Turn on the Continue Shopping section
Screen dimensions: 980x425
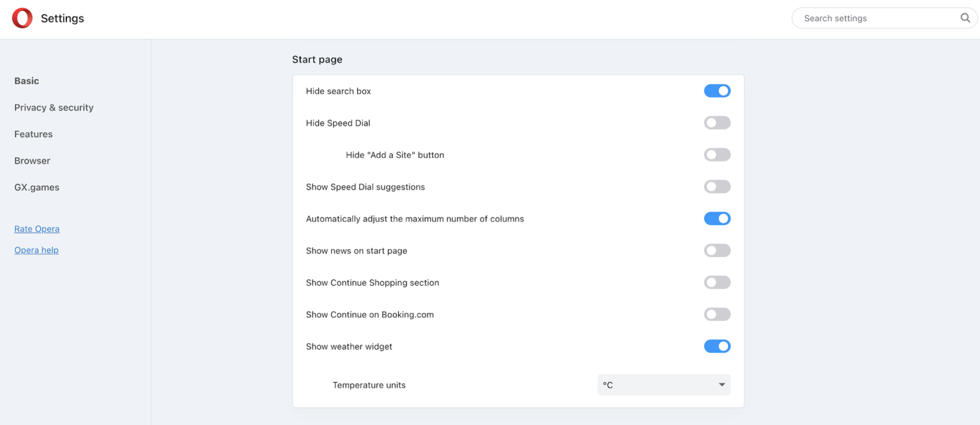click(717, 282)
